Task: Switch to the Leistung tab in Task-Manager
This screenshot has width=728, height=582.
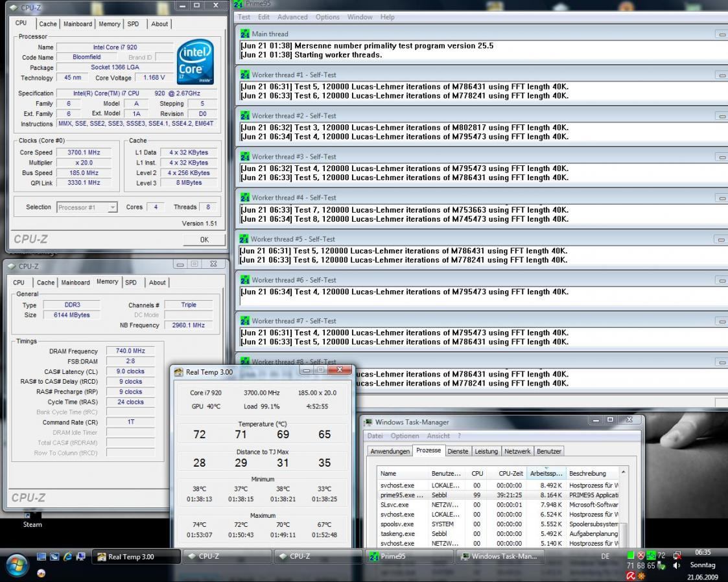Action: [486, 451]
